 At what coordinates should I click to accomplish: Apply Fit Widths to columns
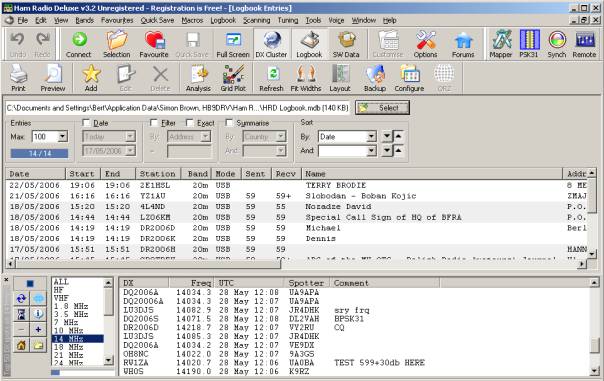click(x=306, y=78)
